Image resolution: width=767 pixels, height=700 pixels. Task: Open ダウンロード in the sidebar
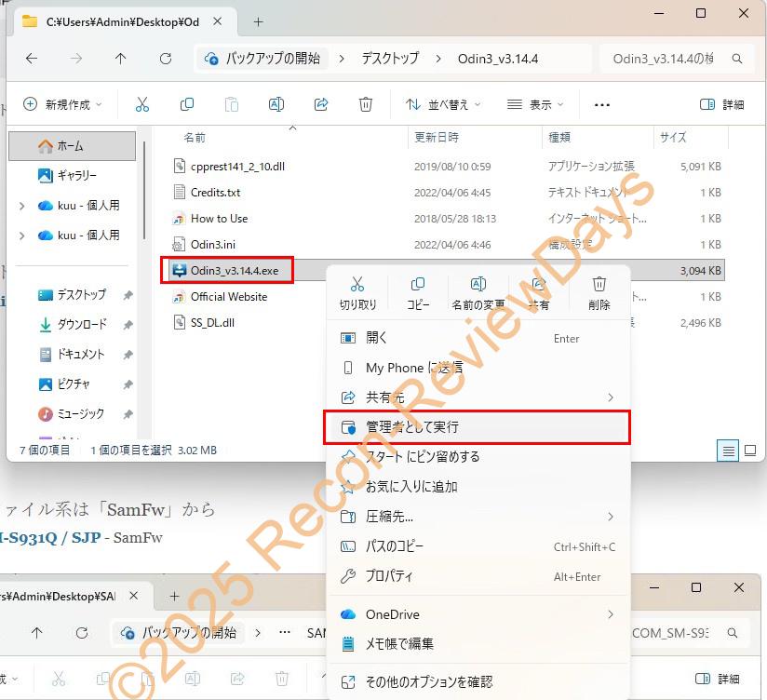pos(81,324)
